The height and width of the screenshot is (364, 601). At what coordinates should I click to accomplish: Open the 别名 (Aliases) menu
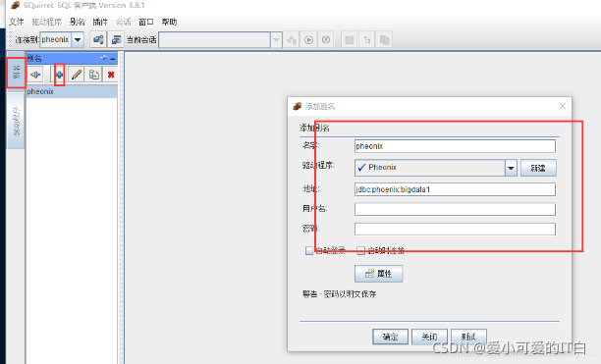77,22
